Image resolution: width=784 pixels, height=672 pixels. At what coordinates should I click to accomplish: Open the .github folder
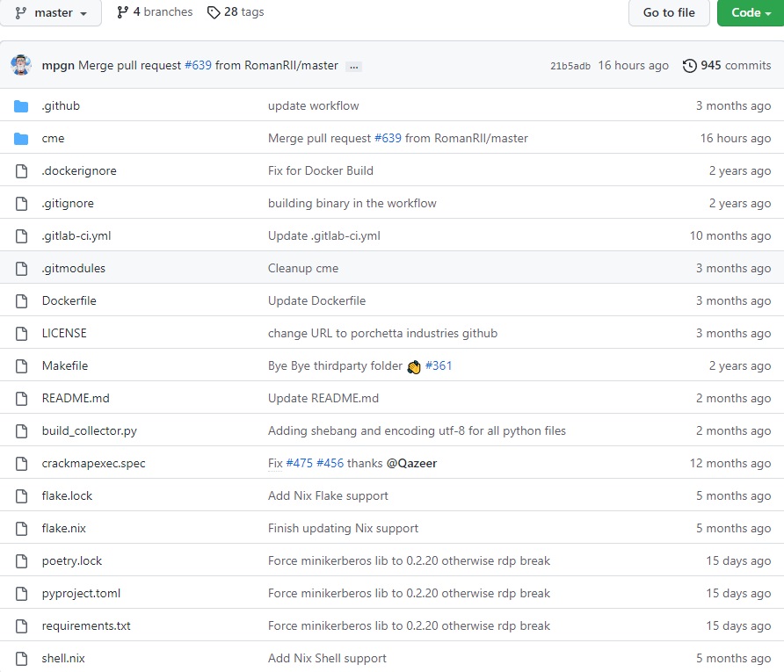click(61, 106)
